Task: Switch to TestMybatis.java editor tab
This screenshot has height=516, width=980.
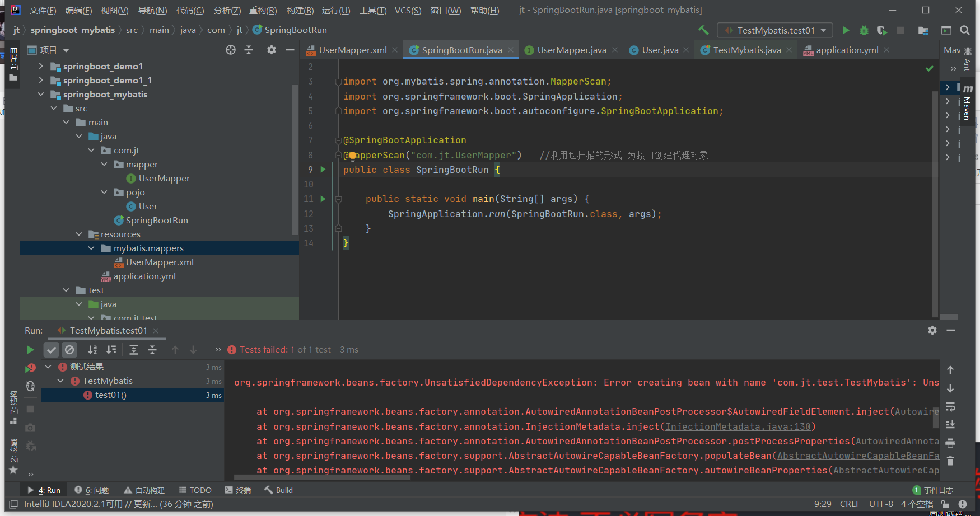Action: pyautogui.click(x=746, y=50)
